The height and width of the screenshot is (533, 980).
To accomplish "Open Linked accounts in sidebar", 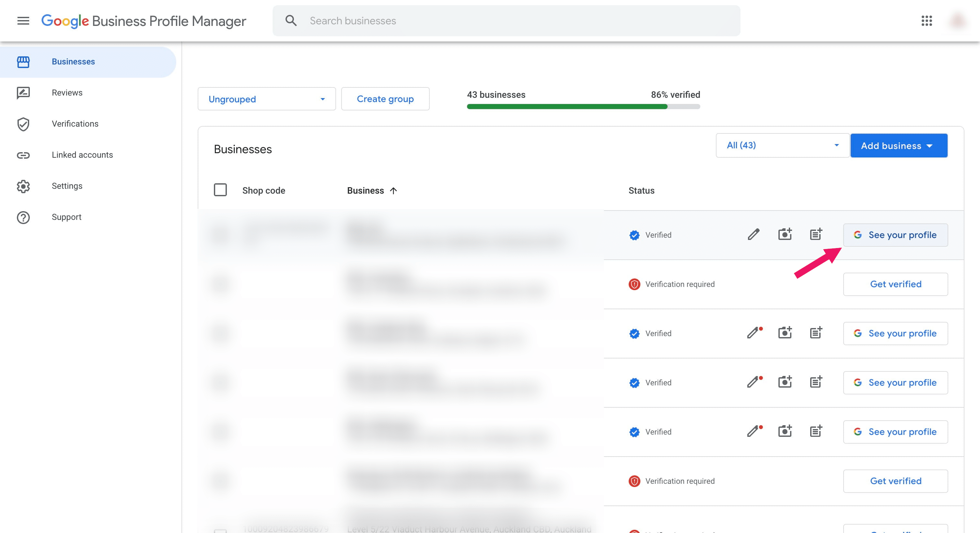I will point(82,155).
